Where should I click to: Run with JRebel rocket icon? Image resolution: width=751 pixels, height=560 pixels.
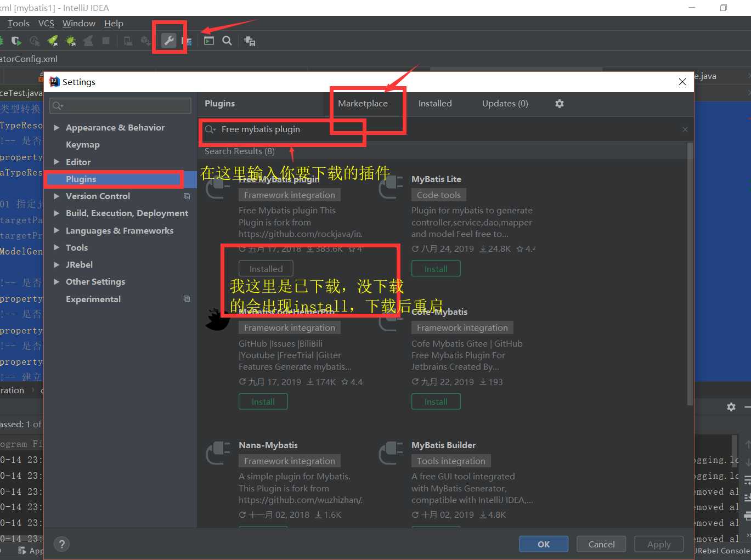pos(53,41)
